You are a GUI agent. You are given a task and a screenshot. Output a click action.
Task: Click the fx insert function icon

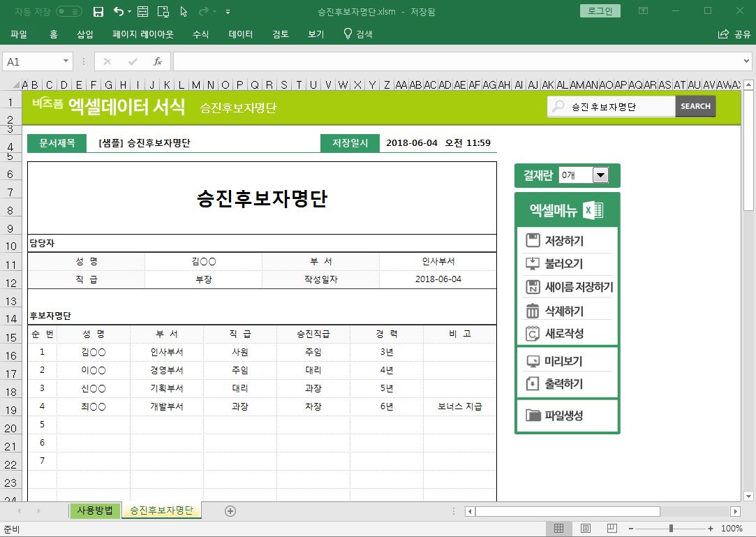(x=158, y=61)
